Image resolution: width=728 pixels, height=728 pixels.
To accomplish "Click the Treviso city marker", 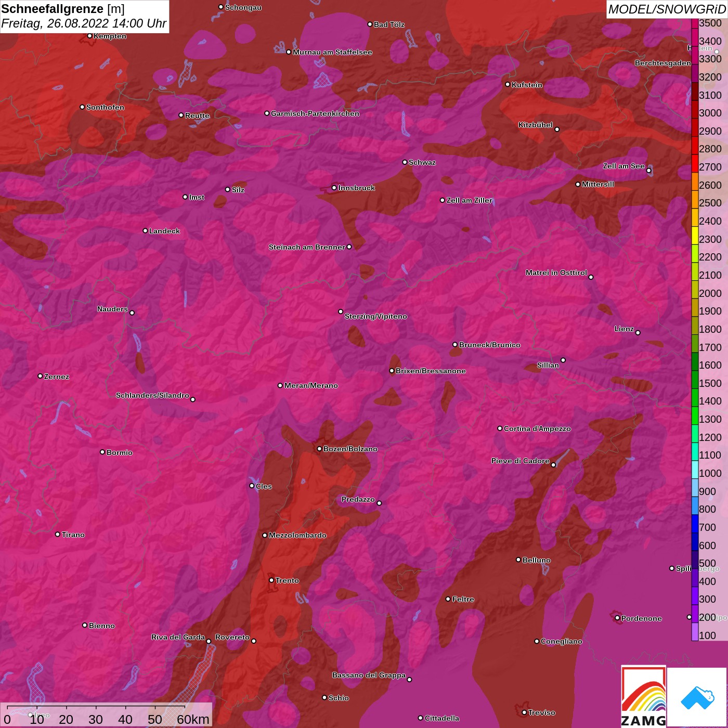I will point(524,712).
